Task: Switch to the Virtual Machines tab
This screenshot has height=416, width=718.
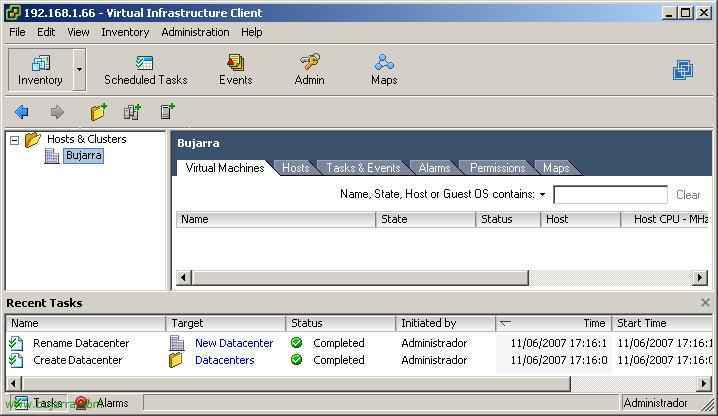Action: coord(225,168)
